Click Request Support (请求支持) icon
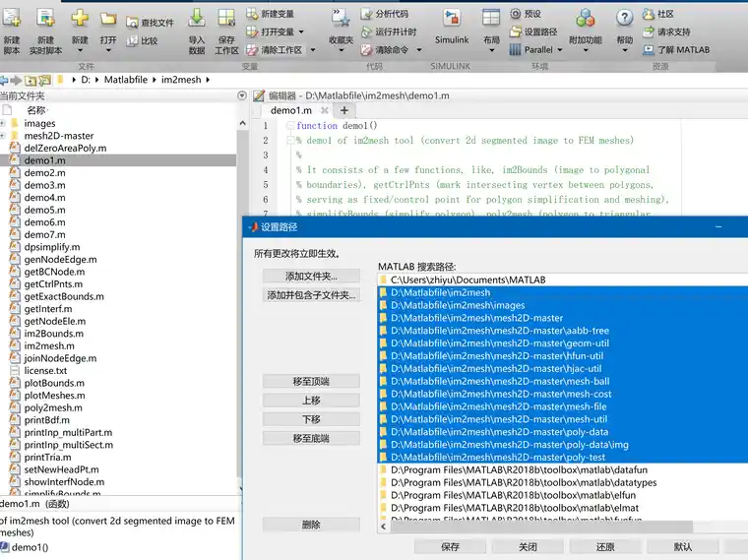Screen dimensions: 748x560 click(x=649, y=31)
